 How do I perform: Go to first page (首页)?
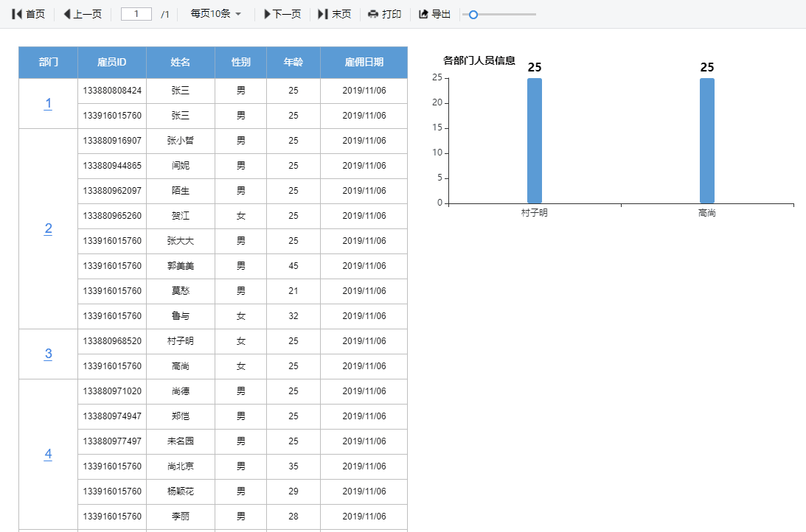pos(28,14)
